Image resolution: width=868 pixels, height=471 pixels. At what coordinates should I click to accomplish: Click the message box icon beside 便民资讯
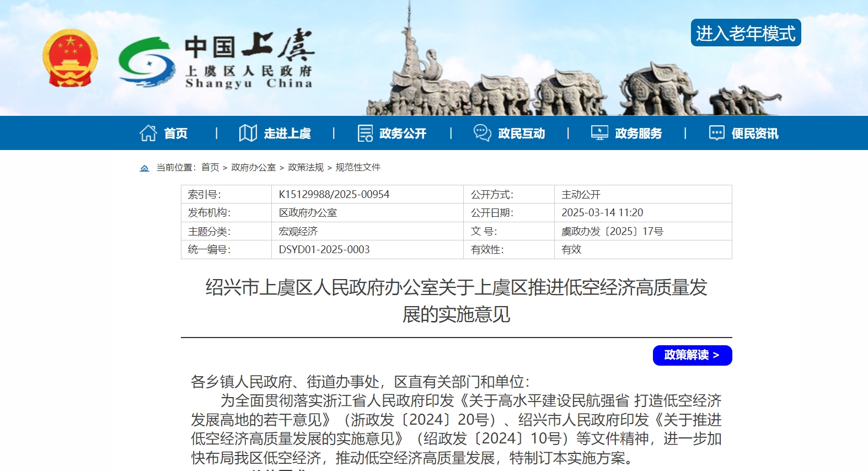pos(716,133)
